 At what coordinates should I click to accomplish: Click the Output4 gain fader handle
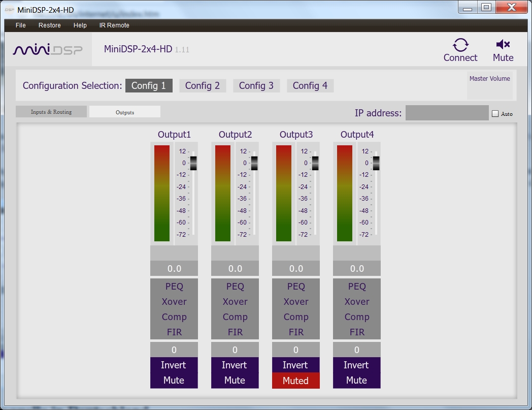coord(376,163)
